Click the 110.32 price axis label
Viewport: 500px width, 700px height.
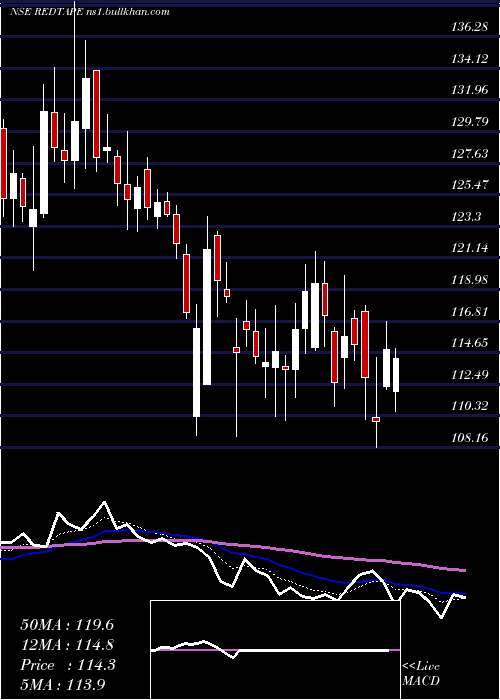coord(469,406)
